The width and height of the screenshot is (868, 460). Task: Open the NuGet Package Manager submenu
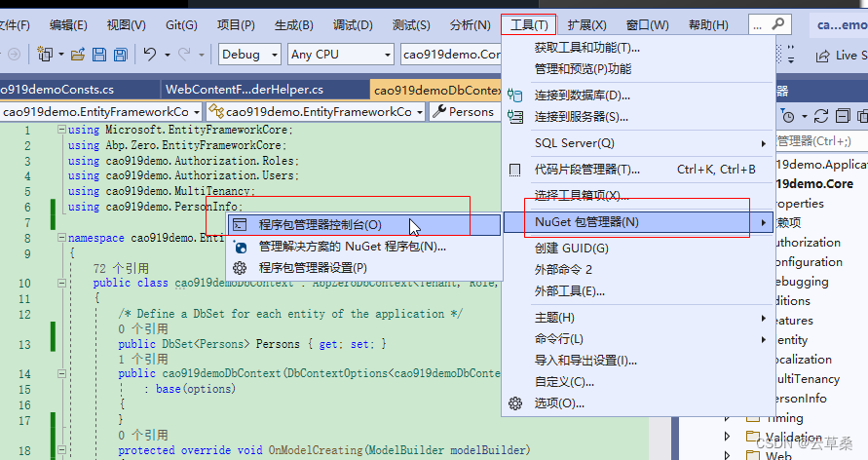click(638, 222)
